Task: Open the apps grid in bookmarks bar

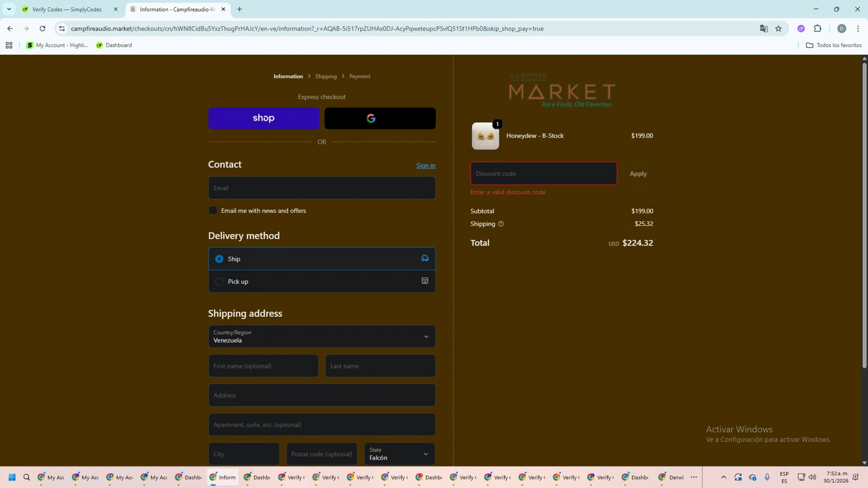Action: point(9,45)
